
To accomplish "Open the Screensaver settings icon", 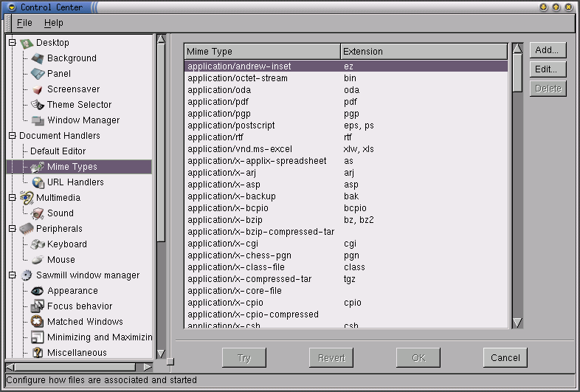I will coord(38,89).
